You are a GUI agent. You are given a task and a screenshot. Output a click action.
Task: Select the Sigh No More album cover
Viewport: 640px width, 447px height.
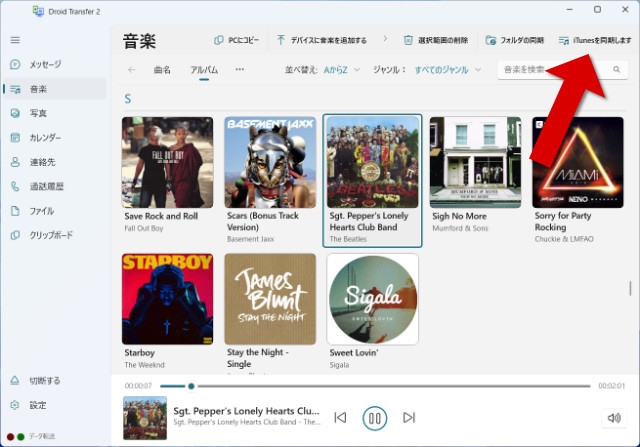(475, 162)
